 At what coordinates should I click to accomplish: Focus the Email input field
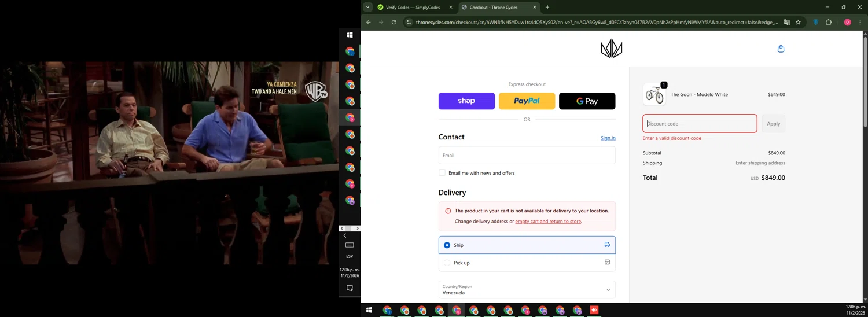tap(527, 155)
